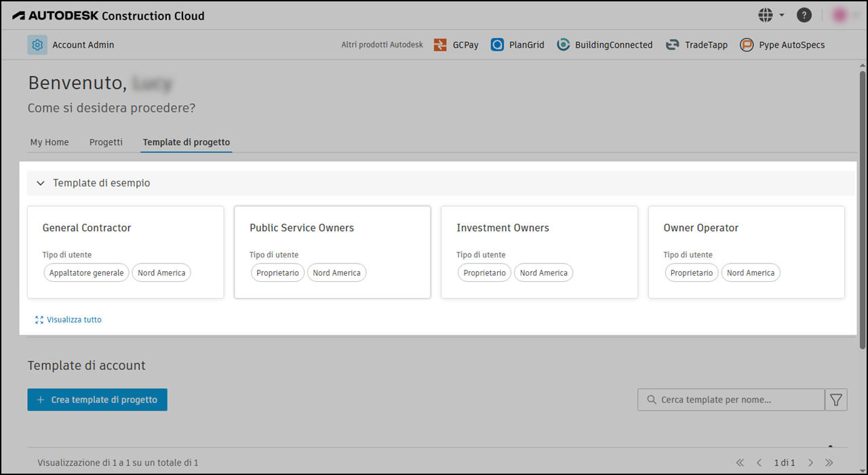This screenshot has width=868, height=475.
Task: Select the Appaltatore generale tag chip
Action: tap(86, 272)
